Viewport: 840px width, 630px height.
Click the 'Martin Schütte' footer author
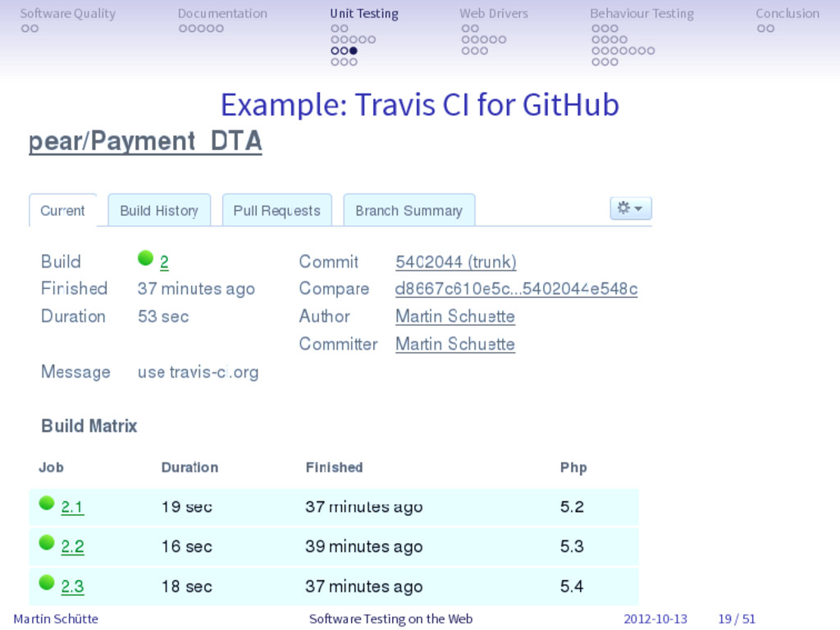[x=56, y=619]
